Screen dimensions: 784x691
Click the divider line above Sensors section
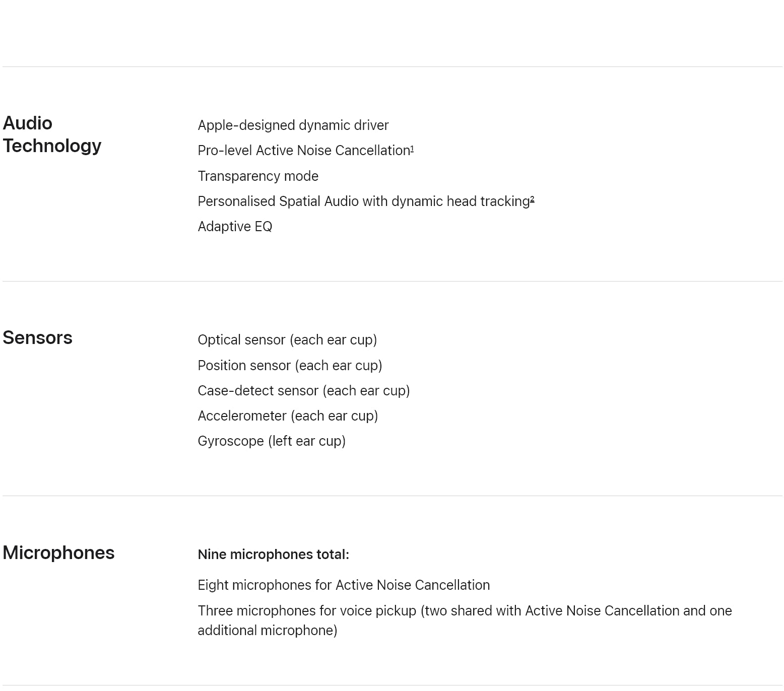393,281
